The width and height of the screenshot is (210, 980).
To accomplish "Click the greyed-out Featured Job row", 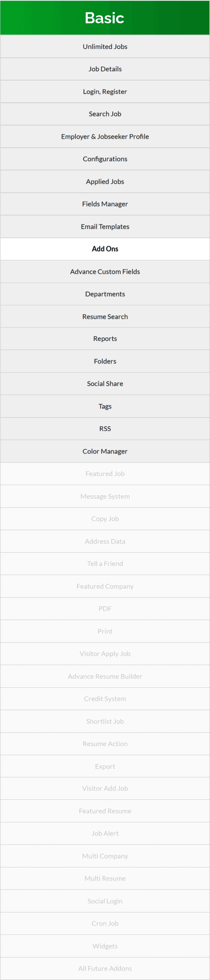I will 105,474.
